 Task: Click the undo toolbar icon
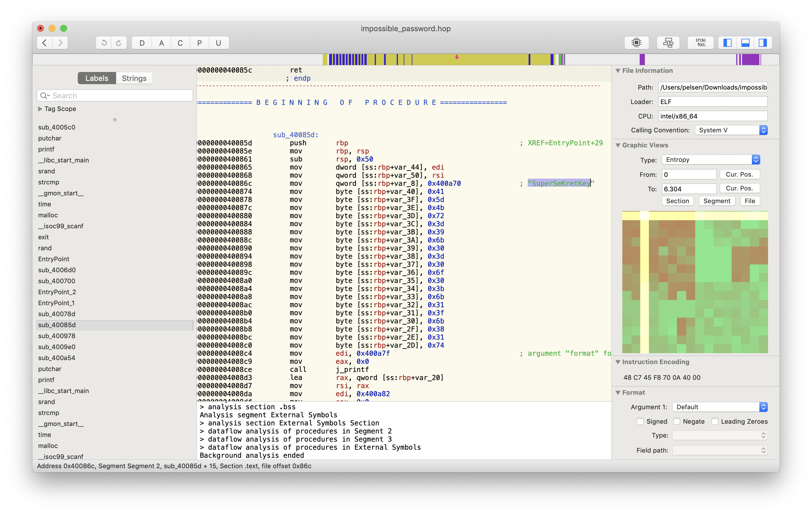pyautogui.click(x=104, y=43)
